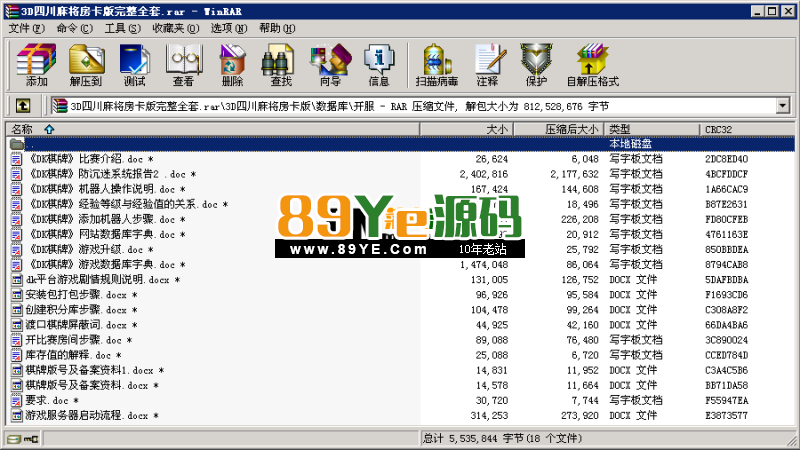The image size is (800, 450).
Task: Open the File (文件) menu
Action: [27, 28]
